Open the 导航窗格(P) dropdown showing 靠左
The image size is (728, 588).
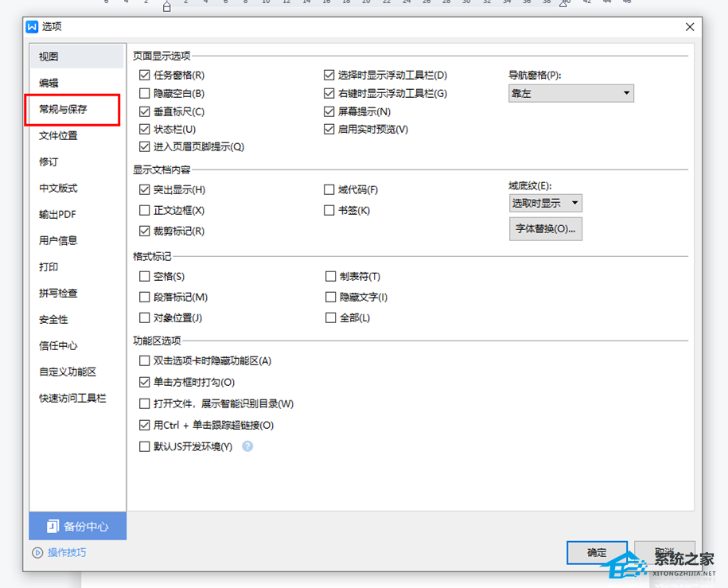[x=571, y=93]
